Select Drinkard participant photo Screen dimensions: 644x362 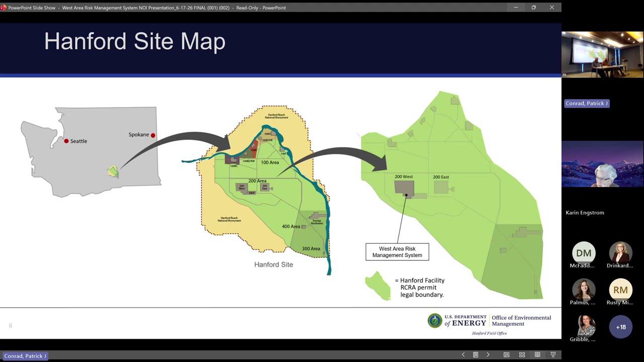[x=620, y=253]
